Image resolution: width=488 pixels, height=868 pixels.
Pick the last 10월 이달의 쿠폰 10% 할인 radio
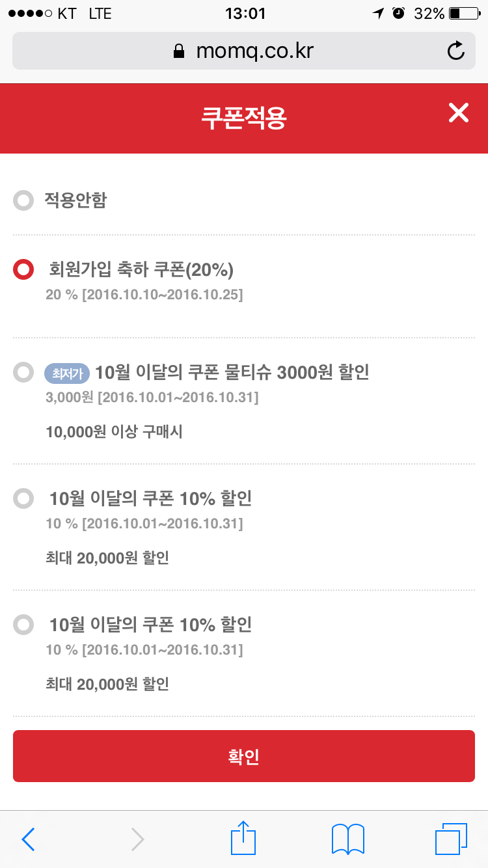point(23,625)
